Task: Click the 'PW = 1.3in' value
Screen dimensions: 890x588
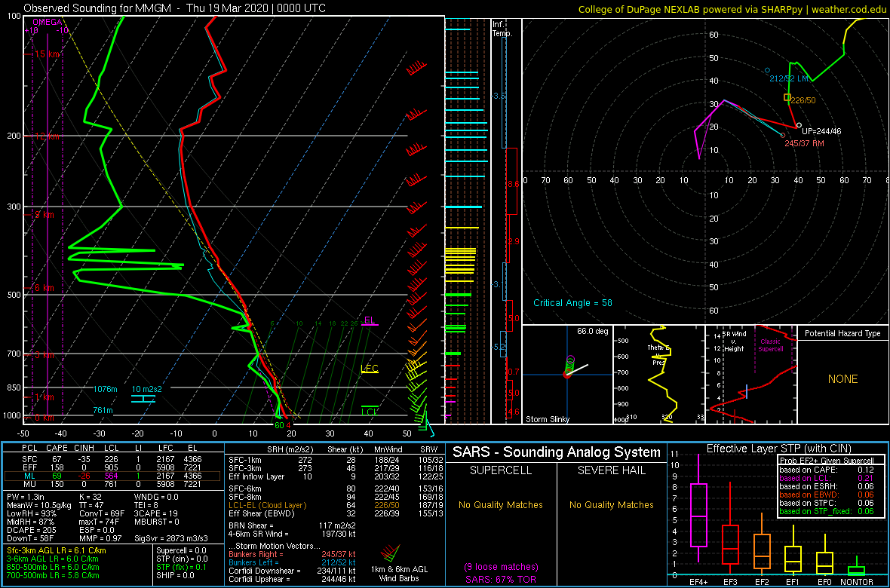Action: point(26,498)
